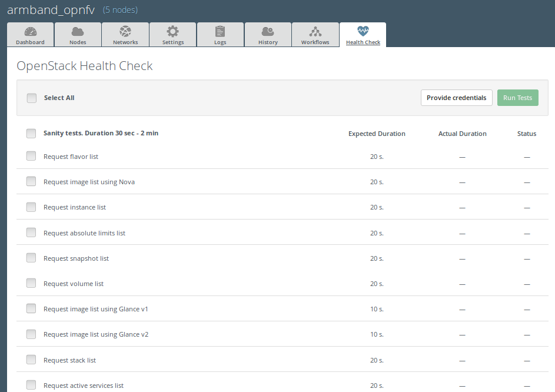The width and height of the screenshot is (555, 392).
Task: Open Networks globe icon
Action: click(x=125, y=32)
